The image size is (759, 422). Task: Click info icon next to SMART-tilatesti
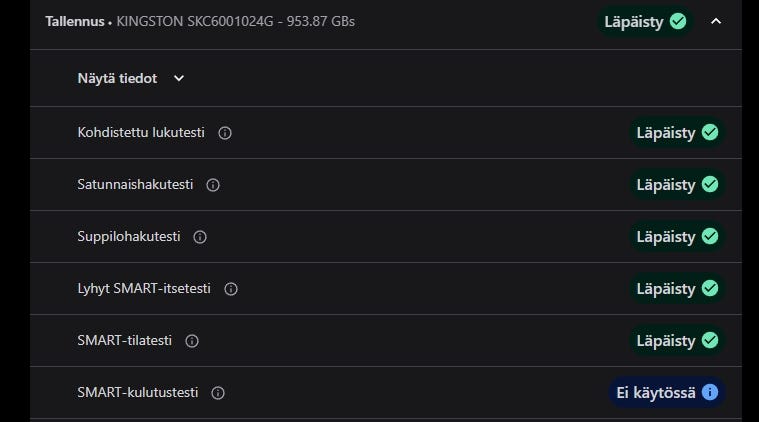(x=192, y=341)
